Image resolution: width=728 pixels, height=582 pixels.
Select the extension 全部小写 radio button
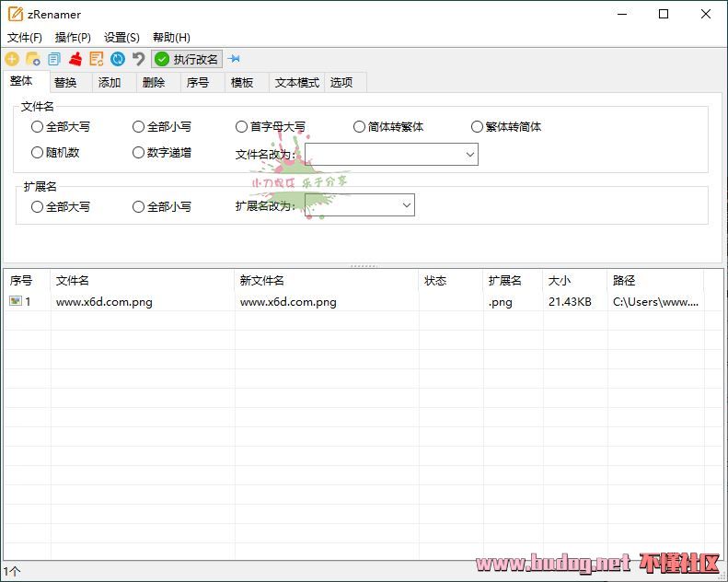point(139,207)
